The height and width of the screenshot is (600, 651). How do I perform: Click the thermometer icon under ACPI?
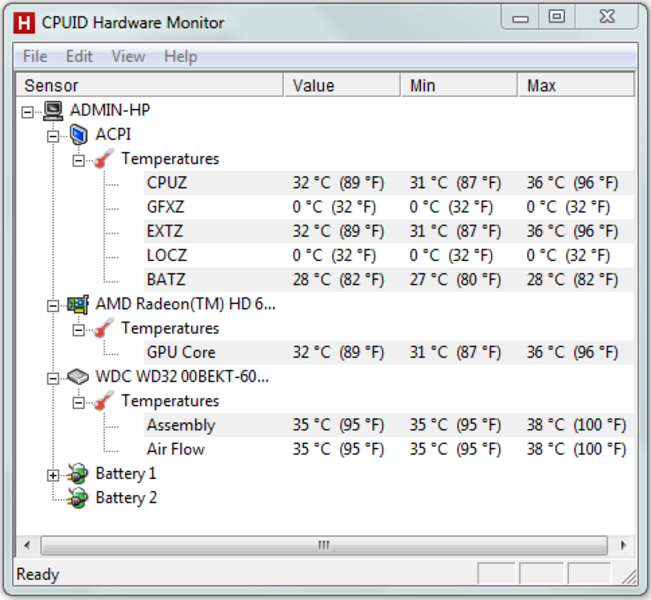pyautogui.click(x=103, y=159)
